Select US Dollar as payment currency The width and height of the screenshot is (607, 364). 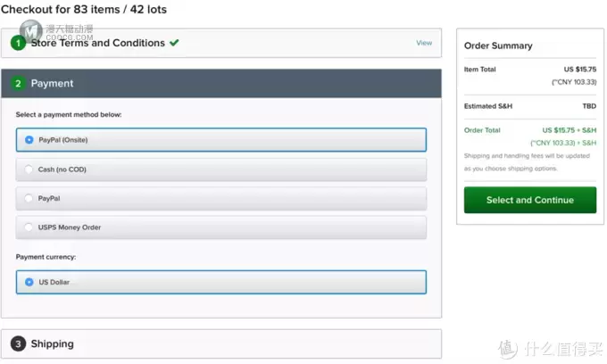(29, 282)
